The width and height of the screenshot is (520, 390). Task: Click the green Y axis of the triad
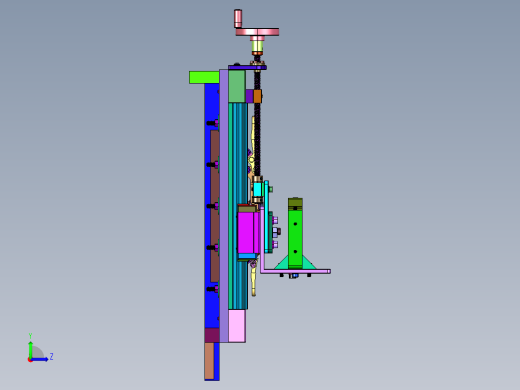30,350
